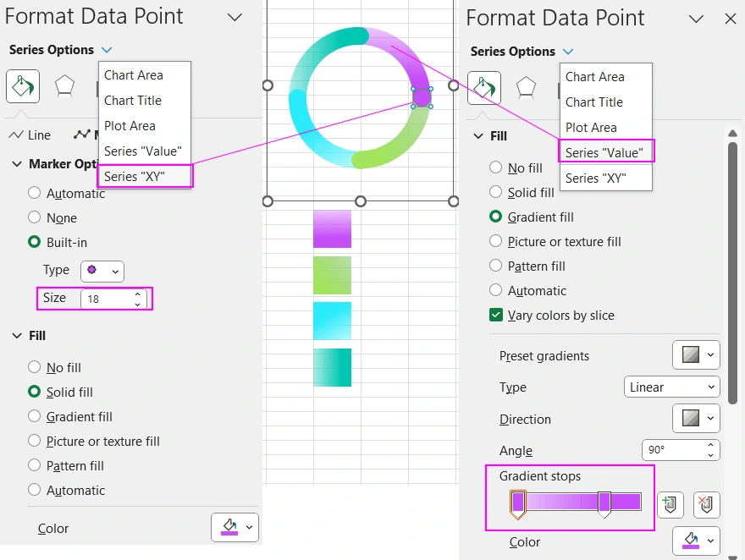Viewport: 745px width, 560px height.
Task: Click the Remove gradient stop icon
Action: point(707,504)
